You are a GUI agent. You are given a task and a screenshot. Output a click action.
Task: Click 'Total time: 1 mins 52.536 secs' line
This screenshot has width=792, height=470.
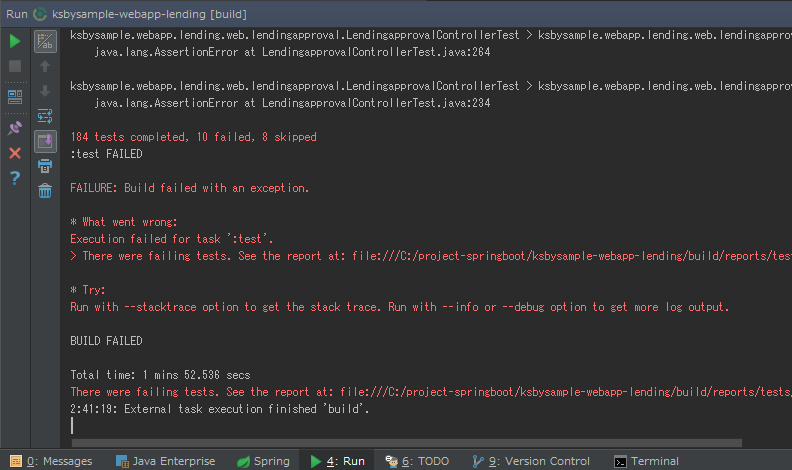[x=160, y=375]
